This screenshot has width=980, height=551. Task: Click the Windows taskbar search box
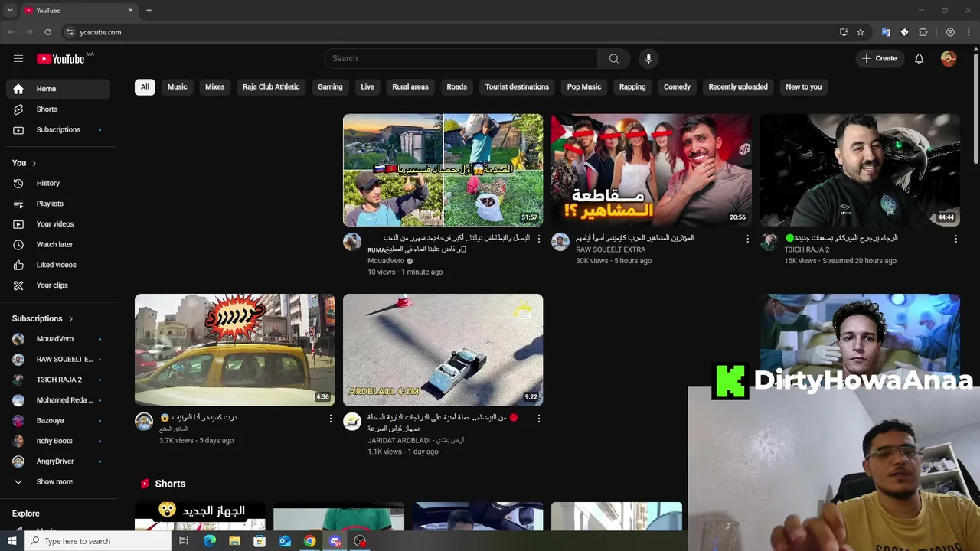pyautogui.click(x=98, y=541)
